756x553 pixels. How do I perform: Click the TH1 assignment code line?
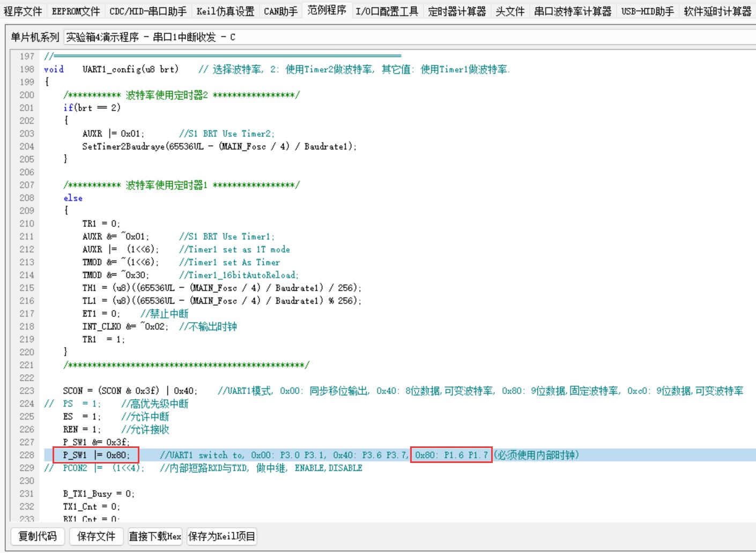[222, 288]
